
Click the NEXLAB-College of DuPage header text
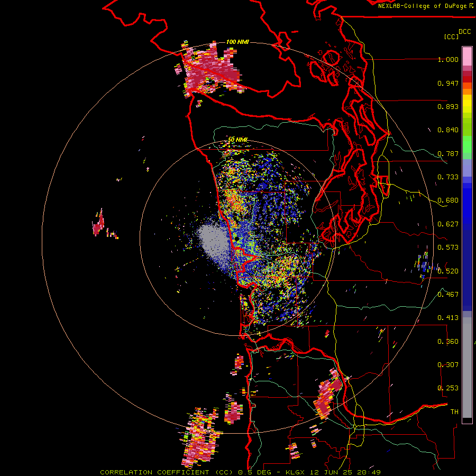422,6
